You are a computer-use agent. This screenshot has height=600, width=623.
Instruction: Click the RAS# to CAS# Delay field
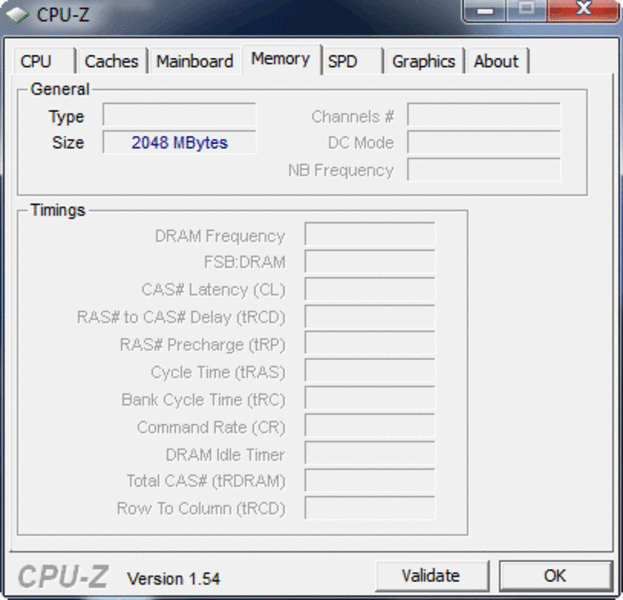pyautogui.click(x=370, y=317)
